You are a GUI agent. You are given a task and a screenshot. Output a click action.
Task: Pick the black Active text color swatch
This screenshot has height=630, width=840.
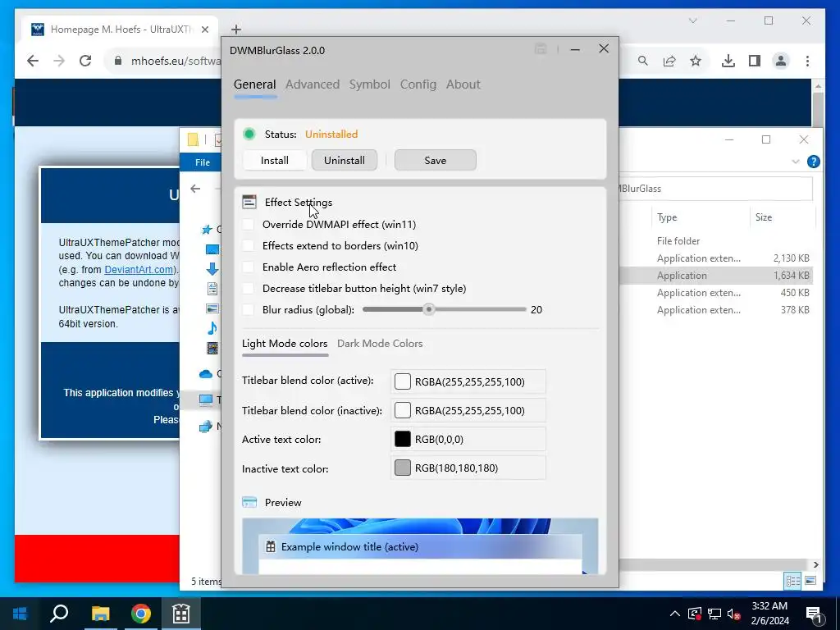tap(402, 440)
